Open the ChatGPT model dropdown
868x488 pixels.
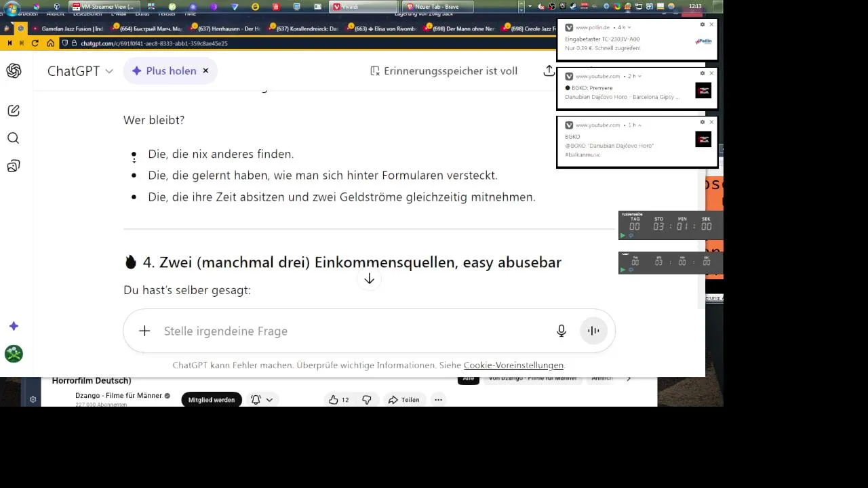coord(80,70)
